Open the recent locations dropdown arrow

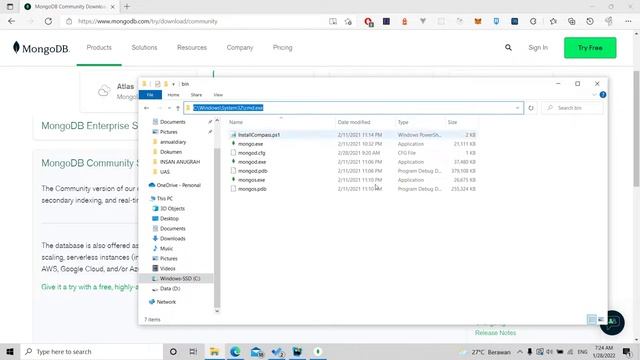169,108
